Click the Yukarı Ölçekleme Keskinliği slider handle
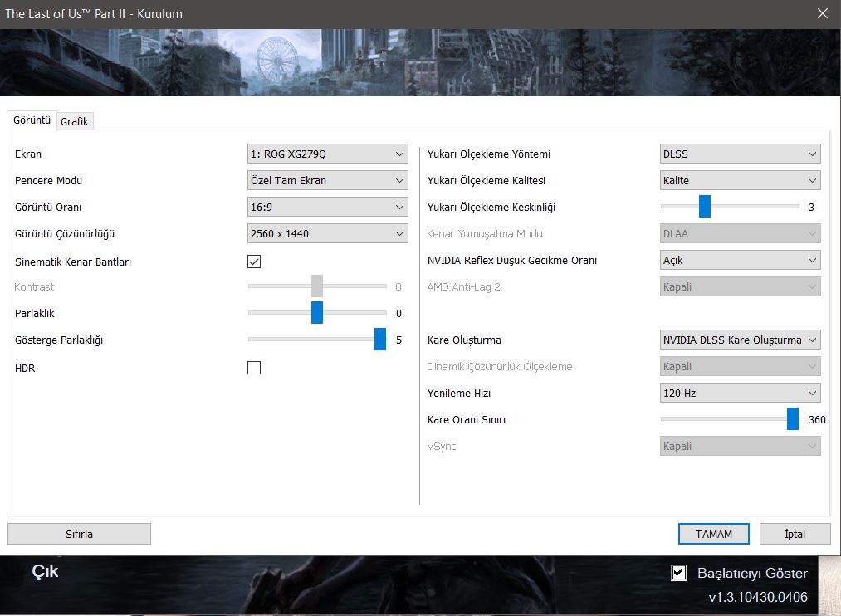The width and height of the screenshot is (841, 616). (705, 207)
